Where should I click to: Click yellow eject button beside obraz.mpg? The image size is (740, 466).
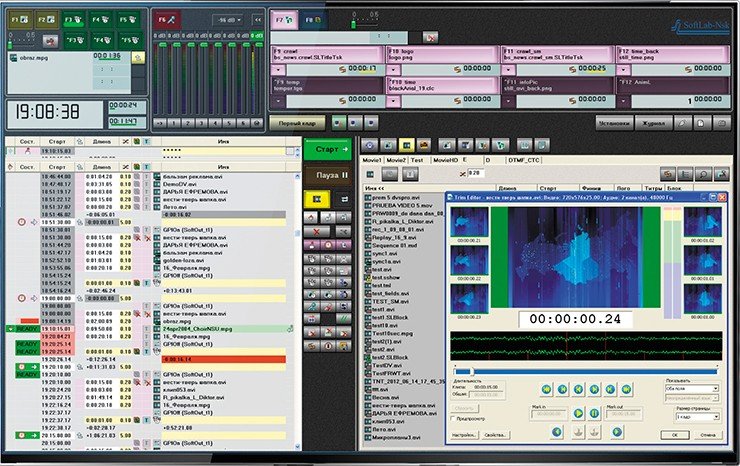coord(138,58)
